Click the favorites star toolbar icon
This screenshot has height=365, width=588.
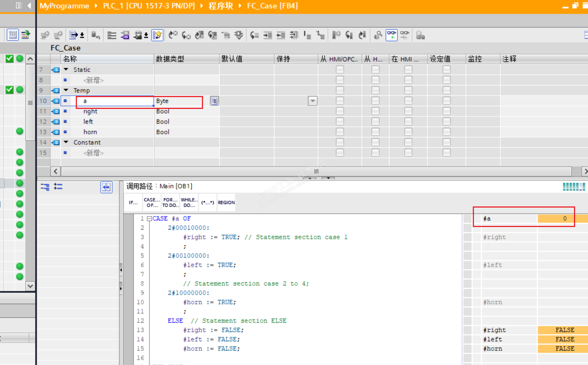point(157,35)
